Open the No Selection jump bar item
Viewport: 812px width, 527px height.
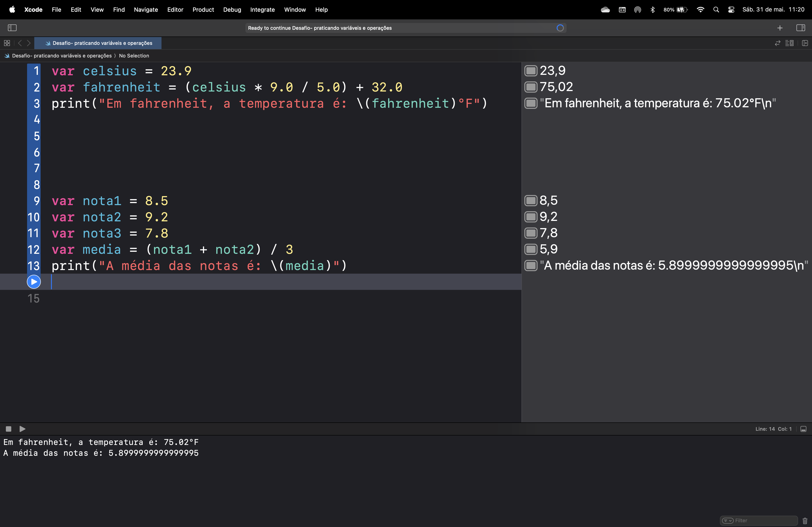(x=134, y=56)
